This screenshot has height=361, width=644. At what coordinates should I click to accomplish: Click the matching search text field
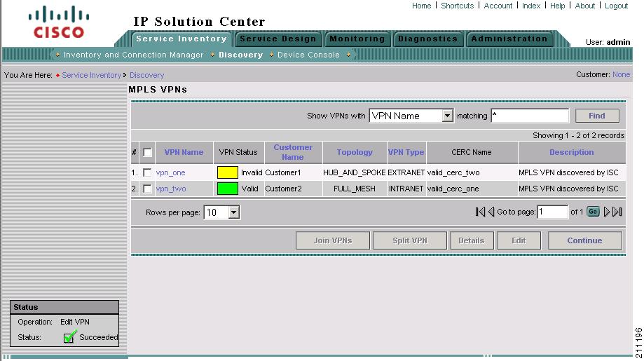click(530, 116)
